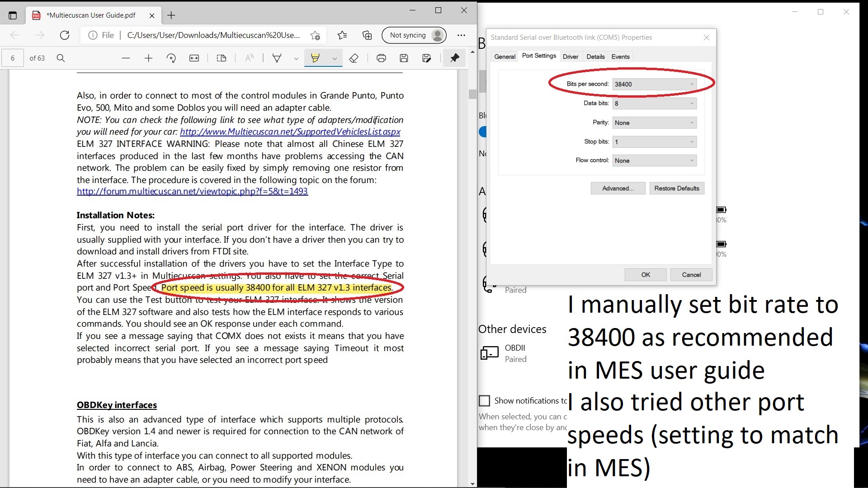Switch to the Details tab
Viewport: 868px width, 488px height.
coord(595,56)
